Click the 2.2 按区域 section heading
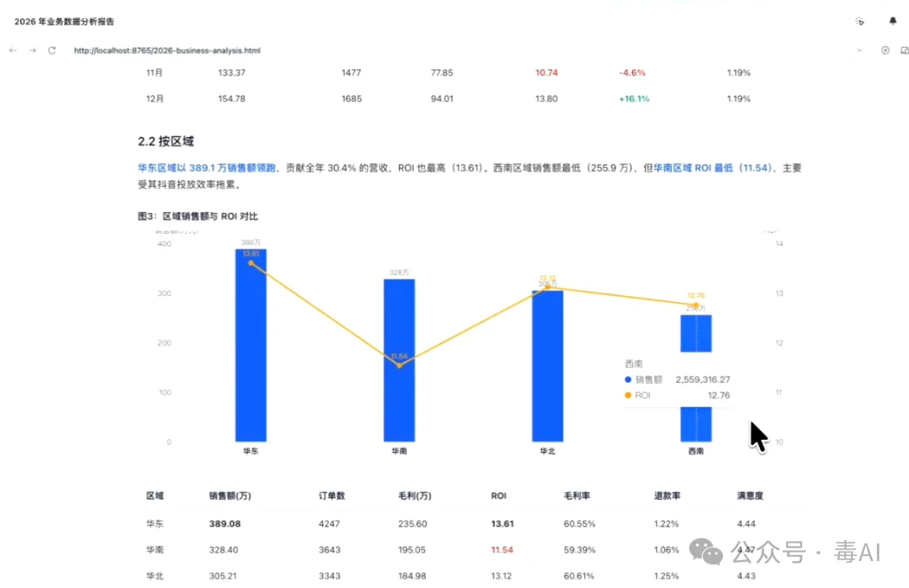The height and width of the screenshot is (588, 909). tap(166, 141)
